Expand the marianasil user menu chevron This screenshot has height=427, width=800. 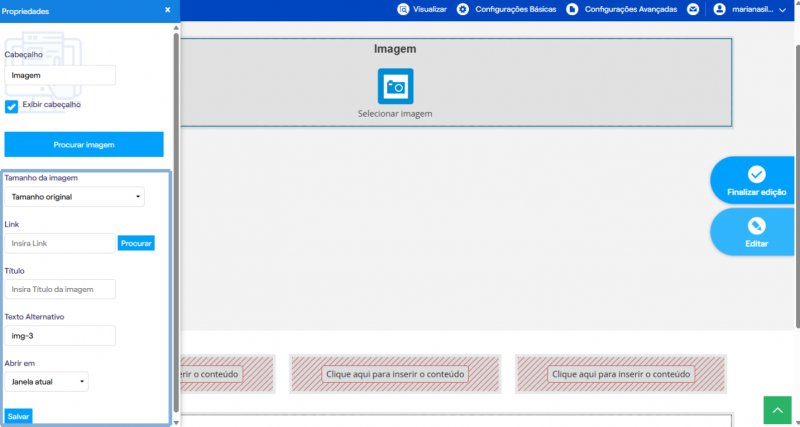[x=783, y=10]
